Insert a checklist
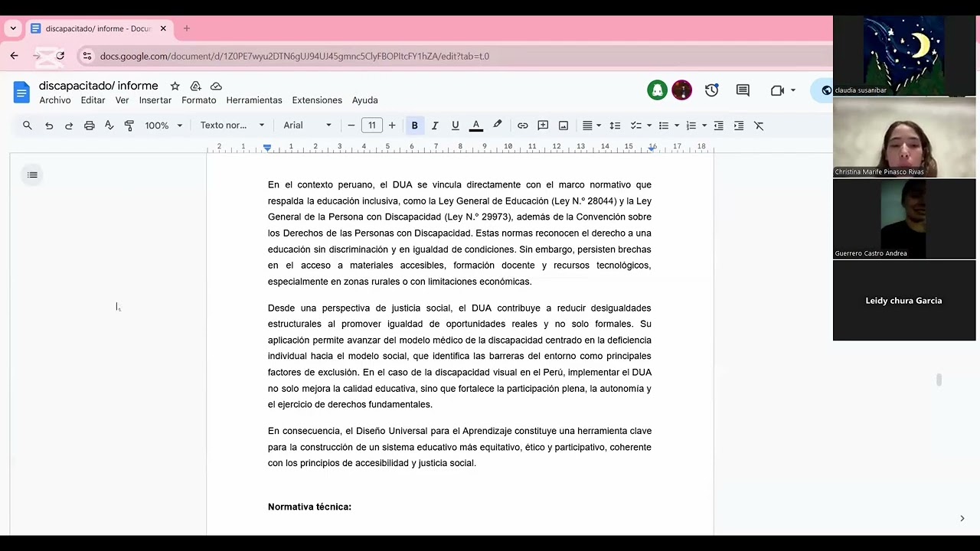Image resolution: width=980 pixels, height=551 pixels. tap(635, 126)
